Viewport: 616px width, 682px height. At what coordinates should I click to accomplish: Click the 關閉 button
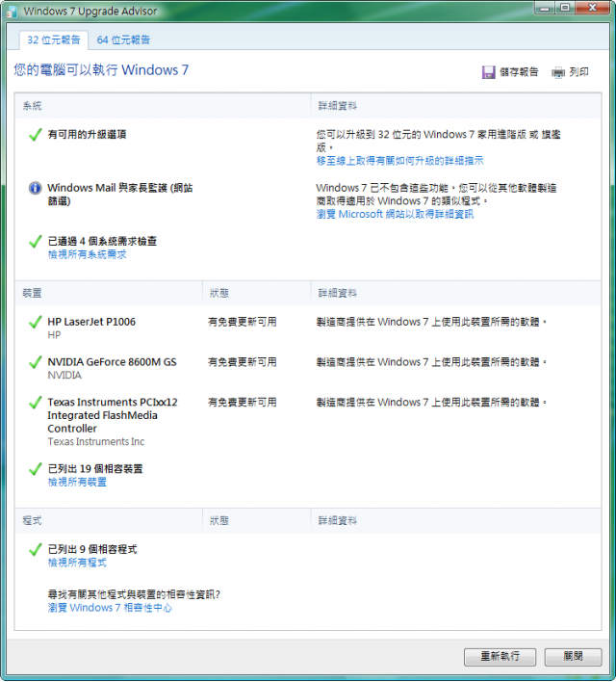coord(573,657)
